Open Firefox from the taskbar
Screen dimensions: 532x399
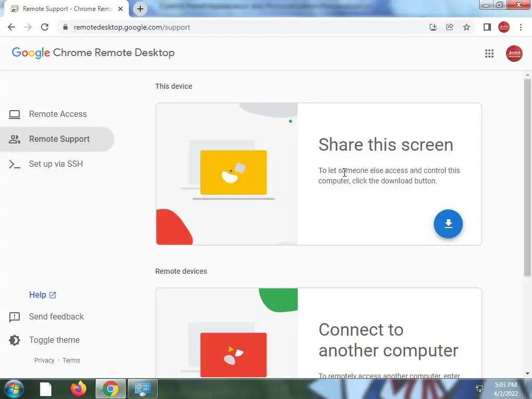[x=78, y=389]
